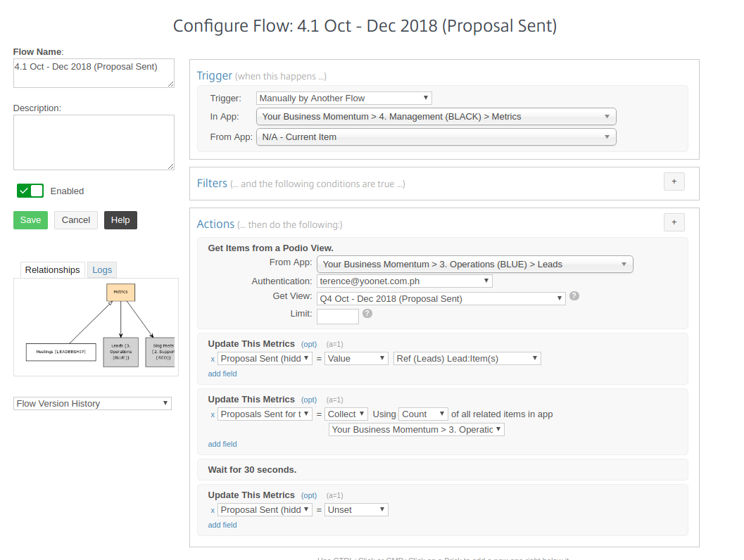
Task: Switch to the Logs tab
Action: [x=102, y=270]
